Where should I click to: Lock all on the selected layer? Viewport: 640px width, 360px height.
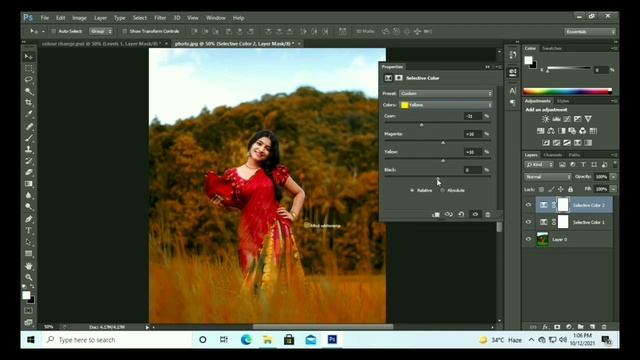(571, 189)
